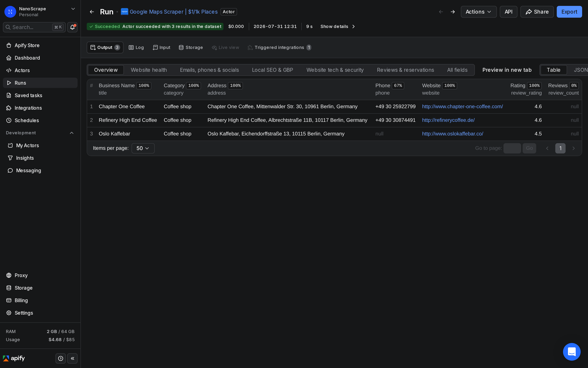Open oslokaffebar.co website link
This screenshot has height=368, width=588.
tap(452, 134)
